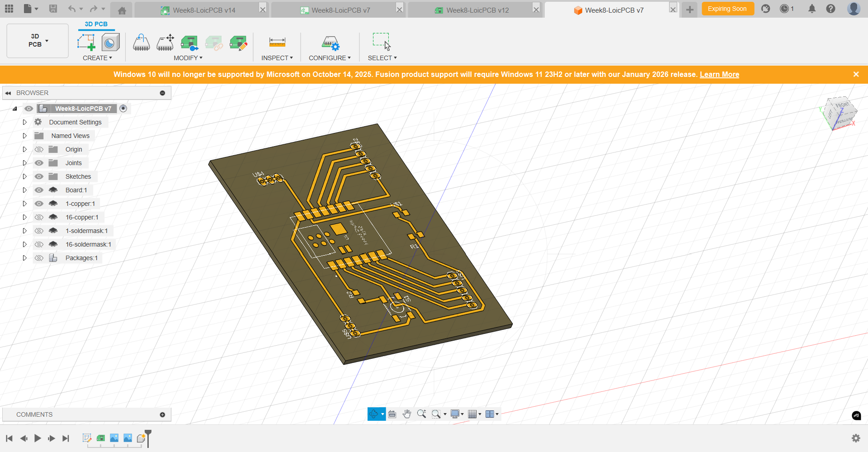Switch to the Week8-LoicPCB v12 tab
The height and width of the screenshot is (452, 868).
[477, 10]
